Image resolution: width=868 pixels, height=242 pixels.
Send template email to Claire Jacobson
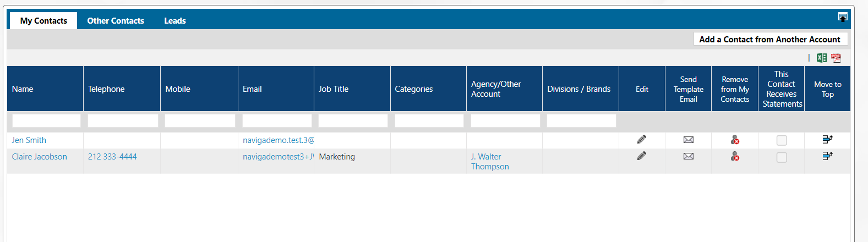coord(688,156)
